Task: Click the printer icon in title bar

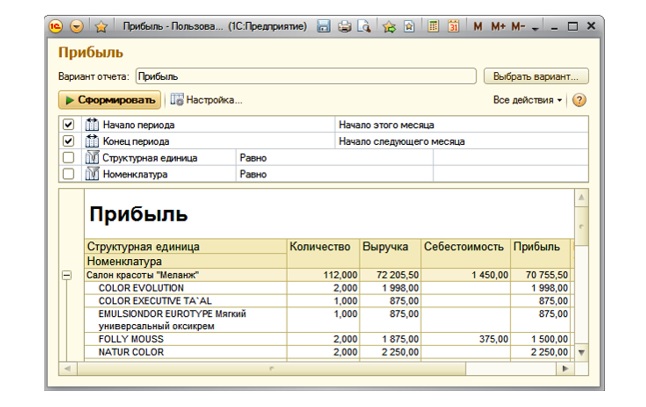Action: [345, 27]
